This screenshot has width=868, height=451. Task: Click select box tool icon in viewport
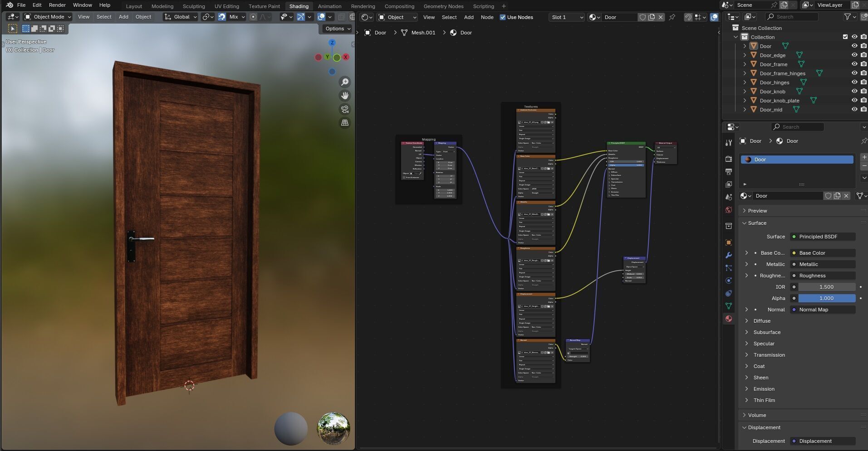[13, 29]
